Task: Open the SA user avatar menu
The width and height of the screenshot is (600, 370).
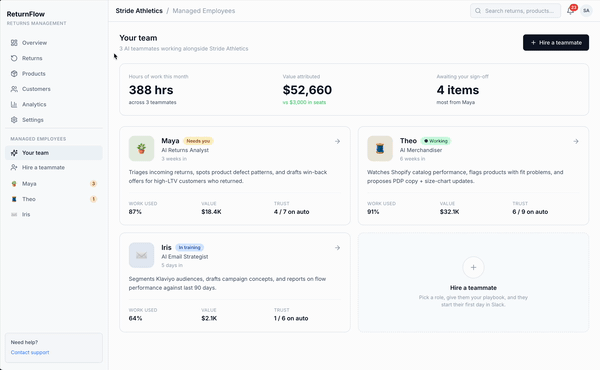Action: [x=586, y=11]
